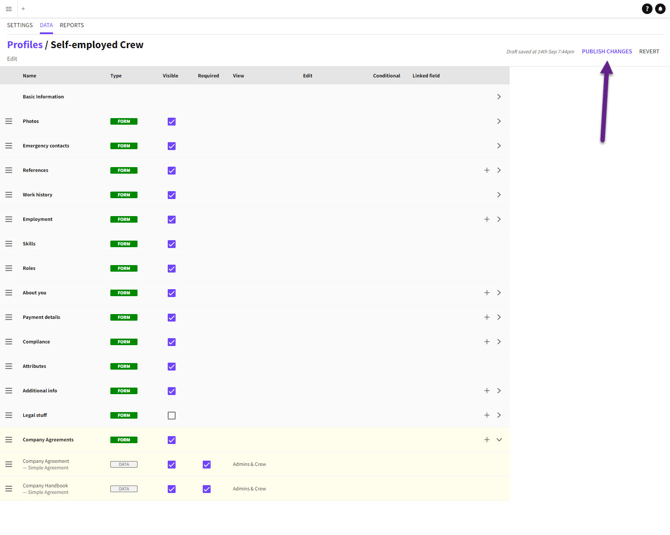Expand the Legal stuff chevron

pyautogui.click(x=499, y=415)
